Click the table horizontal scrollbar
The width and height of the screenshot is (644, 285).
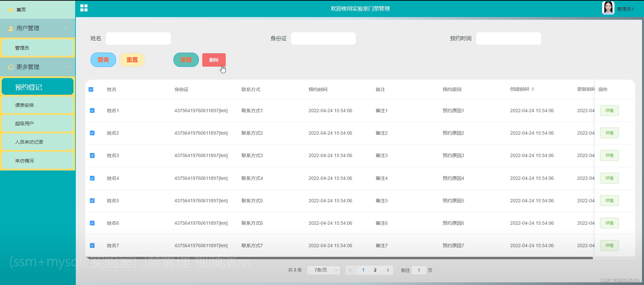[x=339, y=258]
